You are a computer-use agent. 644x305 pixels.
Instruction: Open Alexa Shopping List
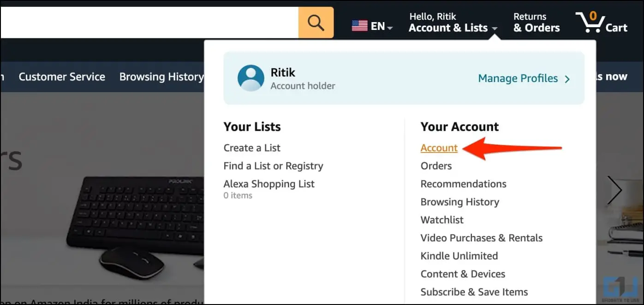pyautogui.click(x=269, y=184)
